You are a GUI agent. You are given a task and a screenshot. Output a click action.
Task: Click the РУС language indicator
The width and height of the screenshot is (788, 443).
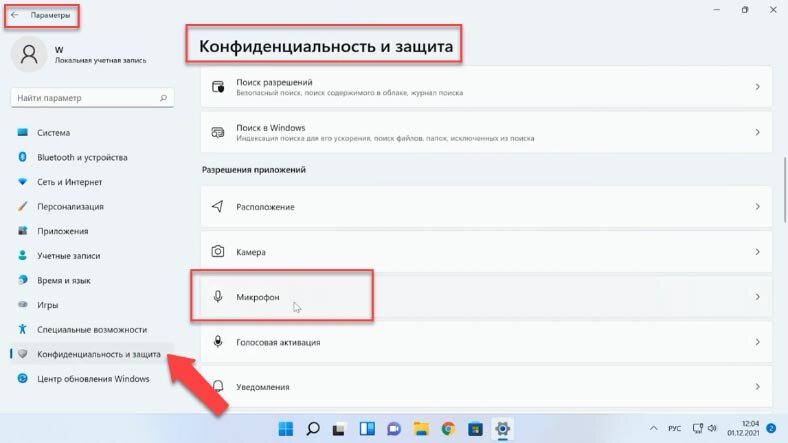674,428
